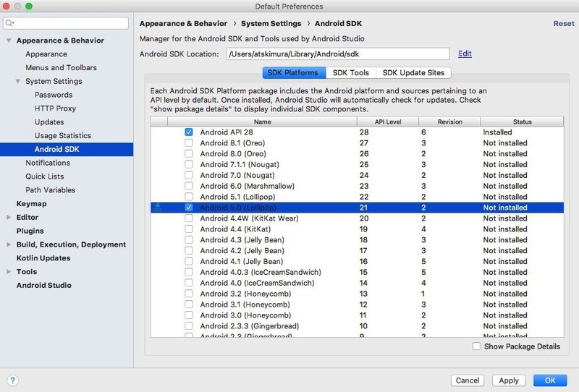Viewport: 579px width, 392px height.
Task: Open Updates settings
Action: tap(49, 122)
